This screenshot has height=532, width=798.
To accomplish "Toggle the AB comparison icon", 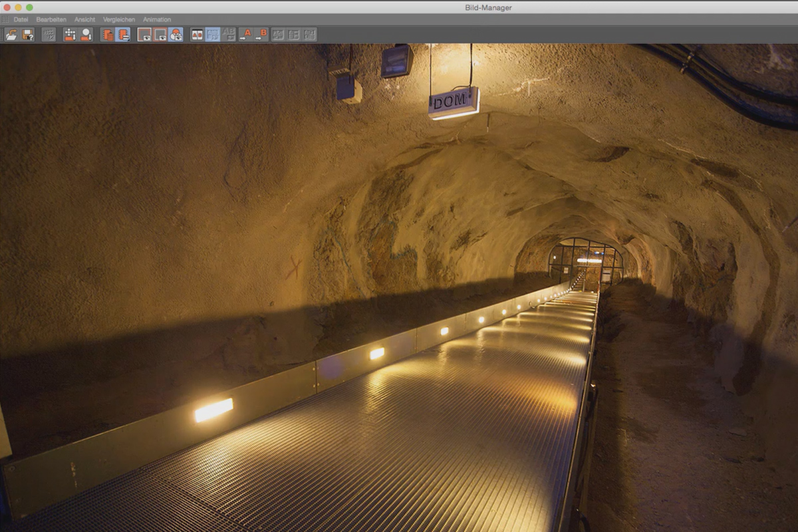I will point(197,35).
